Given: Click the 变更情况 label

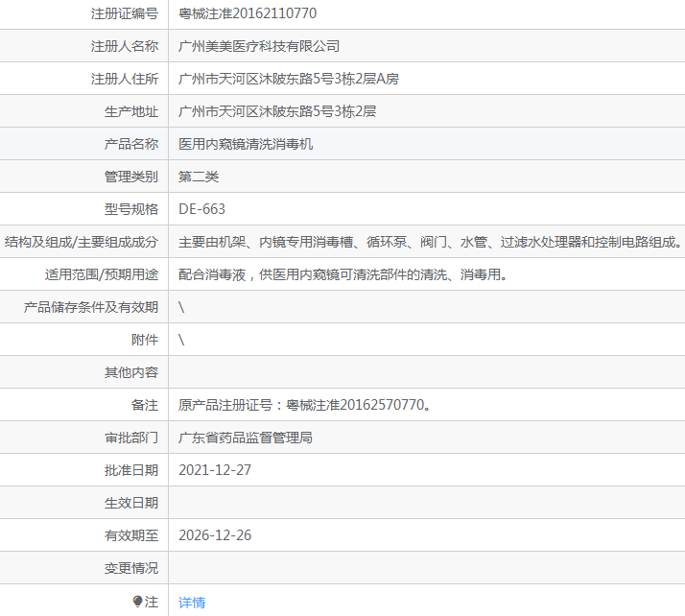Looking at the screenshot, I should [131, 568].
